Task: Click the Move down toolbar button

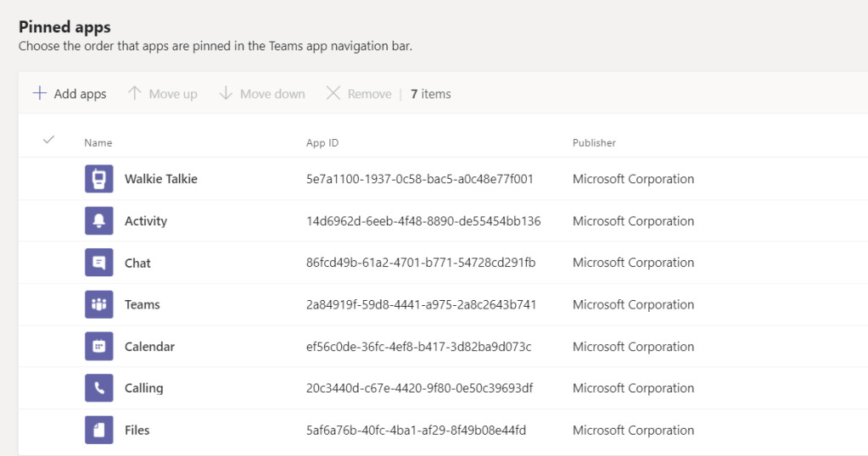Action: pos(261,94)
